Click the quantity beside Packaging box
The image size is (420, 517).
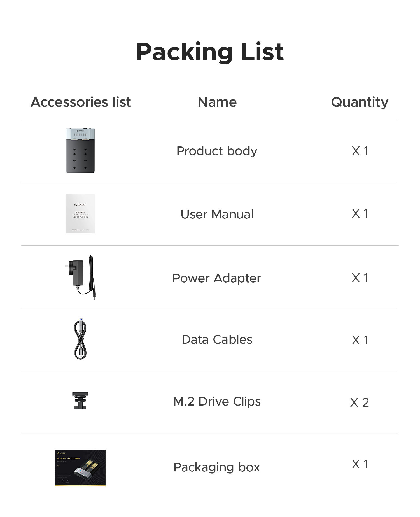360,464
